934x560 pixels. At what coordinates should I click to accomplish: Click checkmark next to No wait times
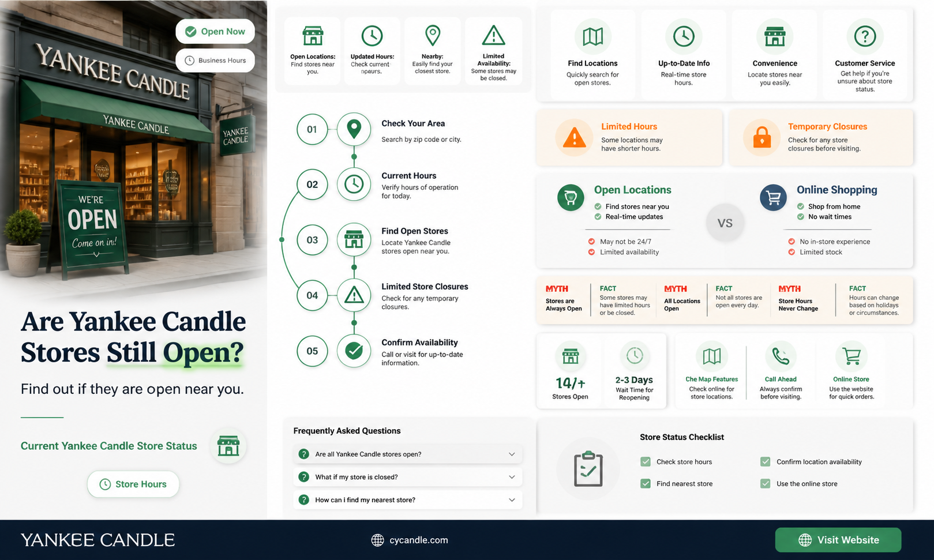801,217
